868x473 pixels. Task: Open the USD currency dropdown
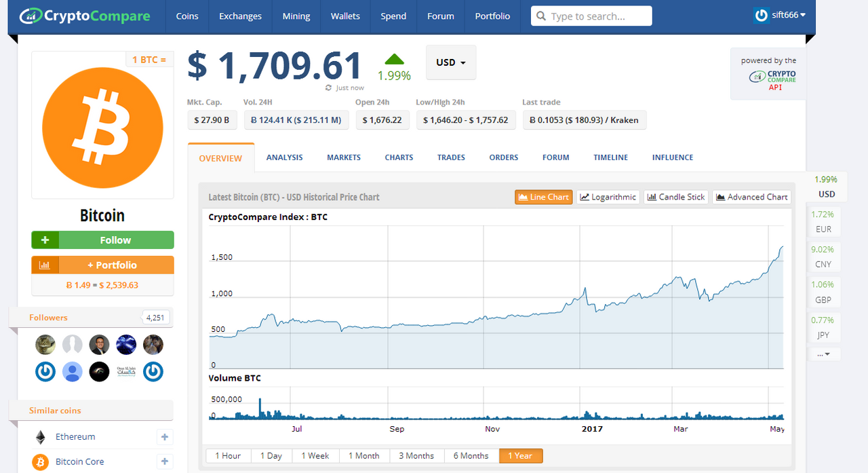click(x=451, y=62)
